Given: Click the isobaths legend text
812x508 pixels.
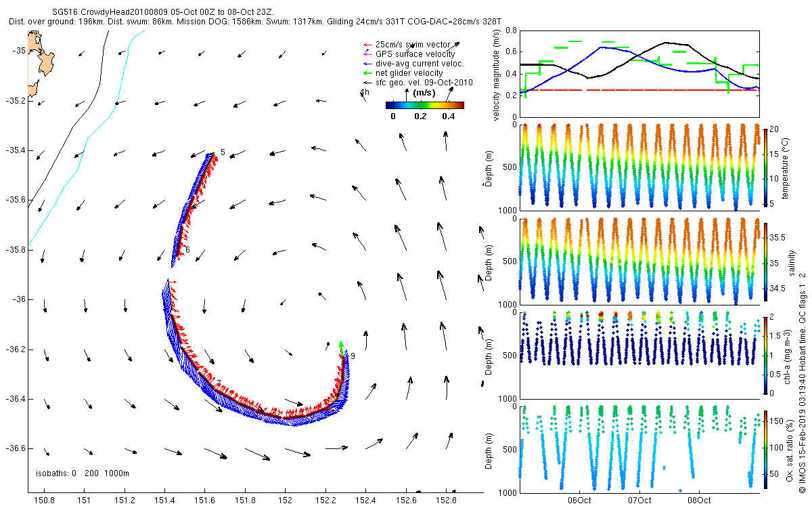Looking at the screenshot, I should (x=82, y=473).
